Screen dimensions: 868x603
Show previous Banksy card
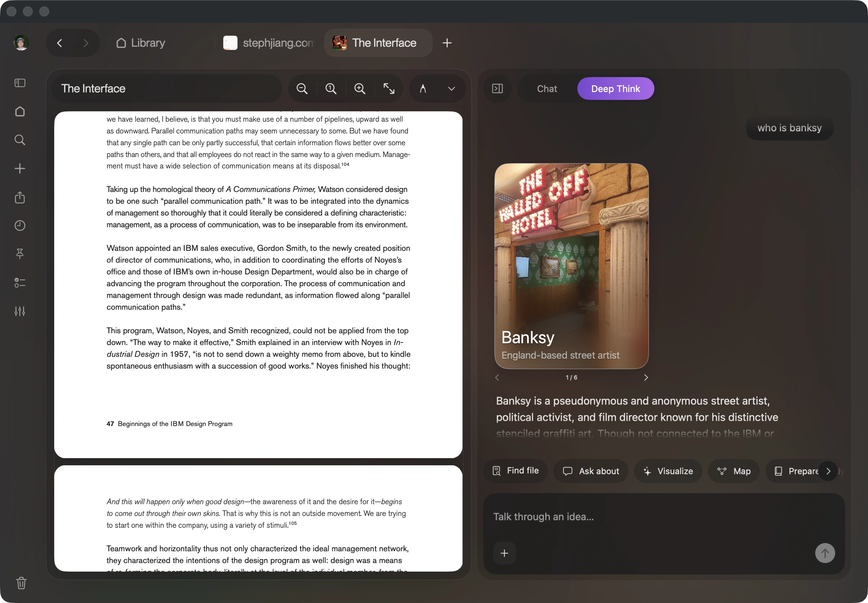[497, 377]
